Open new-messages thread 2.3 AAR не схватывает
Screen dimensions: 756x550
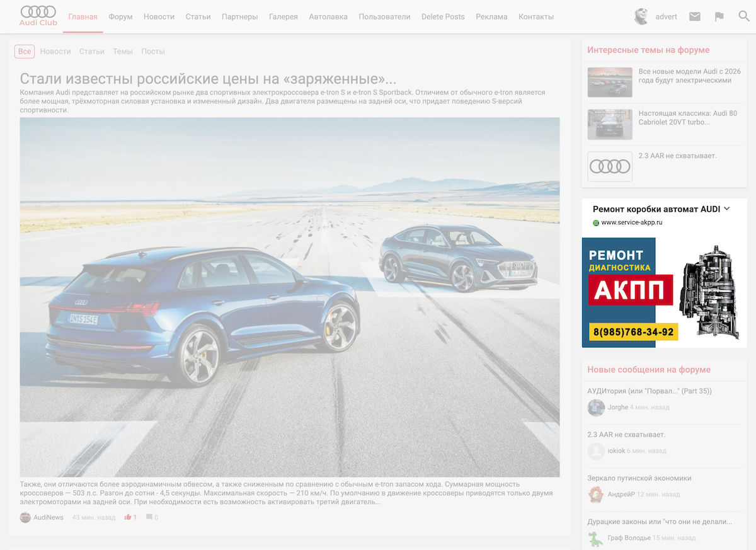pos(626,435)
